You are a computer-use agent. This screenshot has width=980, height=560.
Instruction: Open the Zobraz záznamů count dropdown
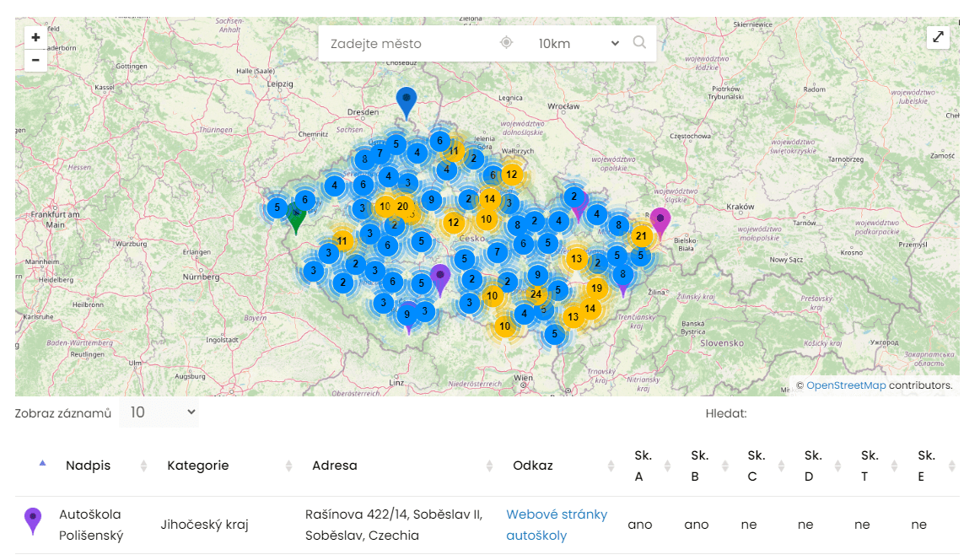(x=159, y=412)
